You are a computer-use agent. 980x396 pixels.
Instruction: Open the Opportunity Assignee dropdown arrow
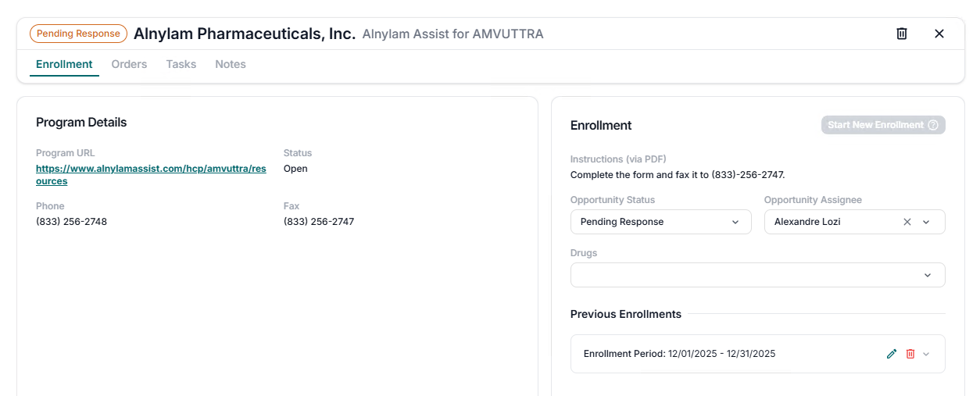(927, 222)
